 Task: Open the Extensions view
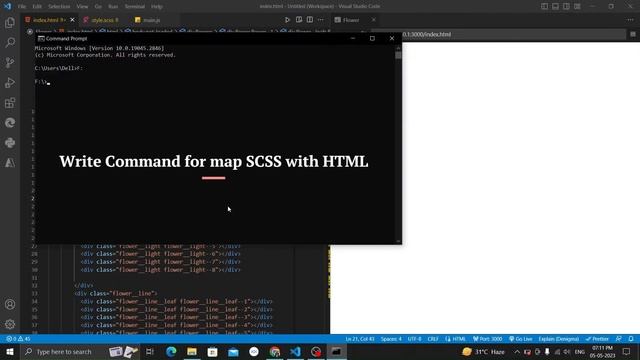click(x=10, y=102)
